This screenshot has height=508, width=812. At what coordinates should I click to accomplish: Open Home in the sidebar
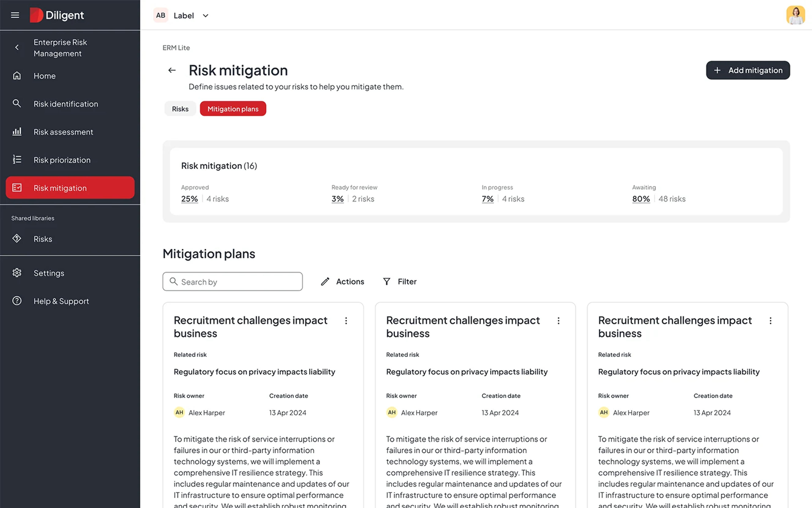[70, 76]
